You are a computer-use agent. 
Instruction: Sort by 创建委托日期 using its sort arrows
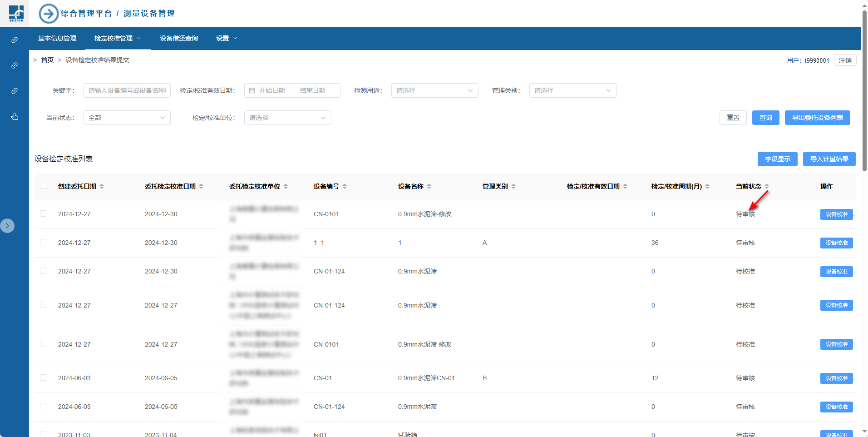[102, 186]
